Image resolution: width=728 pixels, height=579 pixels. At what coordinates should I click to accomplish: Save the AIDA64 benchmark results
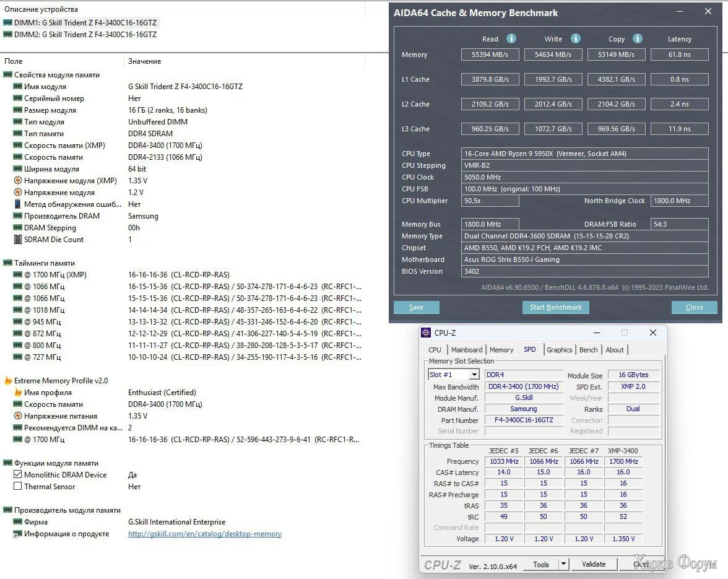(x=416, y=307)
